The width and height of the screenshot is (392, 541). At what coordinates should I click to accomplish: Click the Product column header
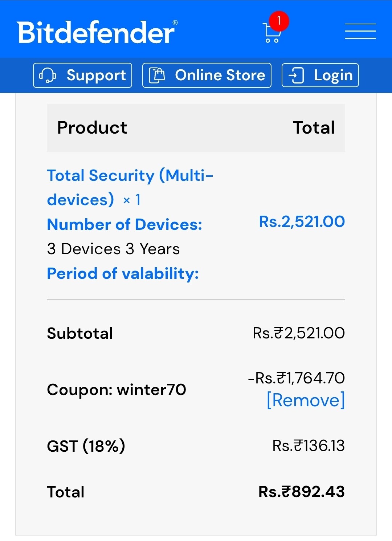(x=92, y=127)
